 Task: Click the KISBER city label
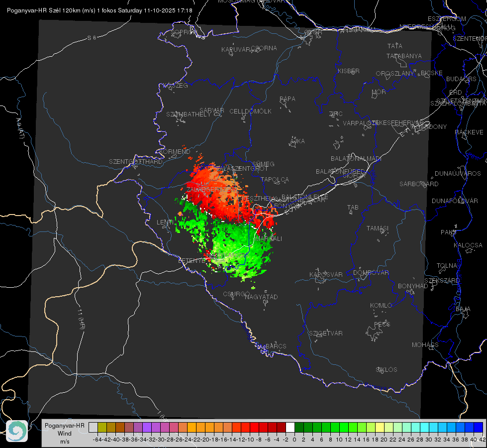349,71
